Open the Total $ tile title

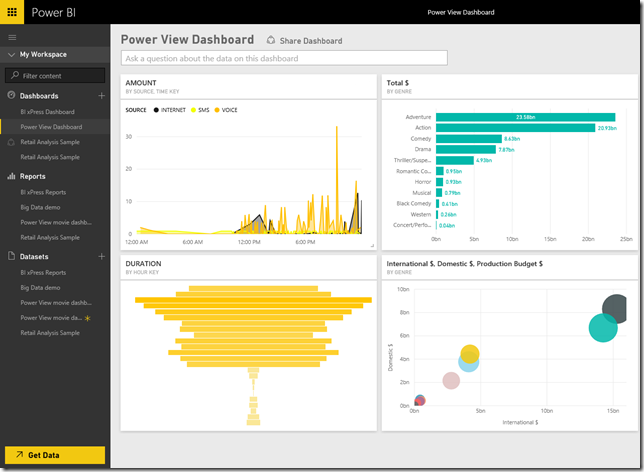[x=398, y=83]
